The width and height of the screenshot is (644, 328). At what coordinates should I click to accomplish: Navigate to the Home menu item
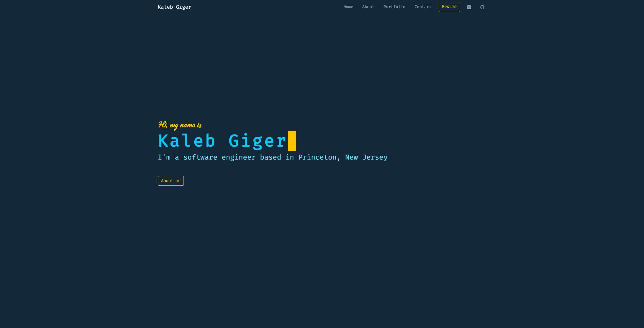pyautogui.click(x=348, y=7)
